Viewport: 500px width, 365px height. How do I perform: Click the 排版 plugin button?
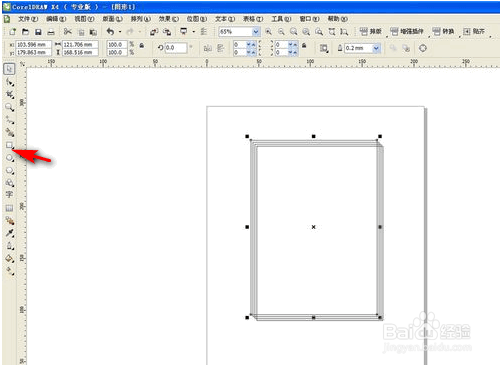tap(371, 32)
